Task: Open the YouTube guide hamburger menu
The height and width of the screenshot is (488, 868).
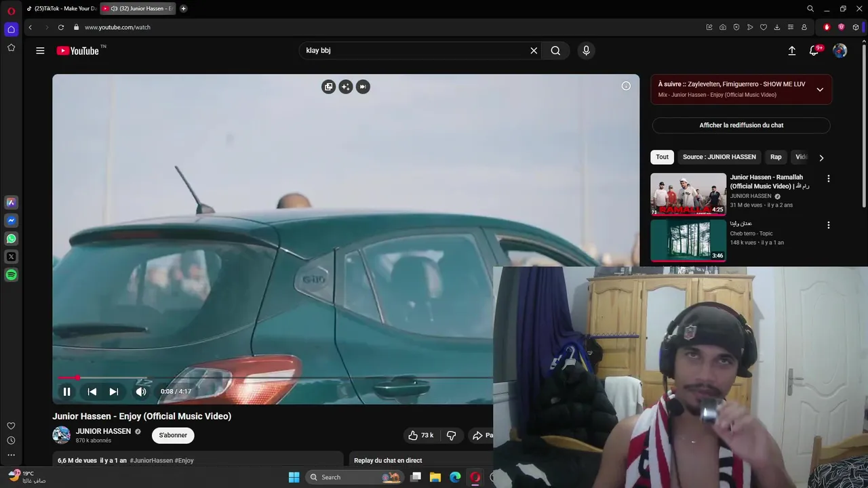Action: (40, 51)
